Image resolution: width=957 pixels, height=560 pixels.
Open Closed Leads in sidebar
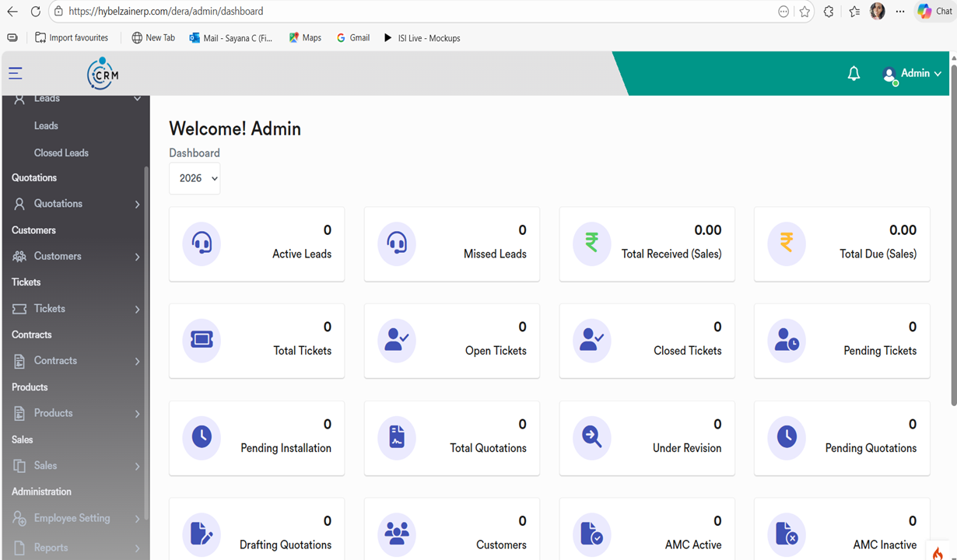pyautogui.click(x=61, y=153)
